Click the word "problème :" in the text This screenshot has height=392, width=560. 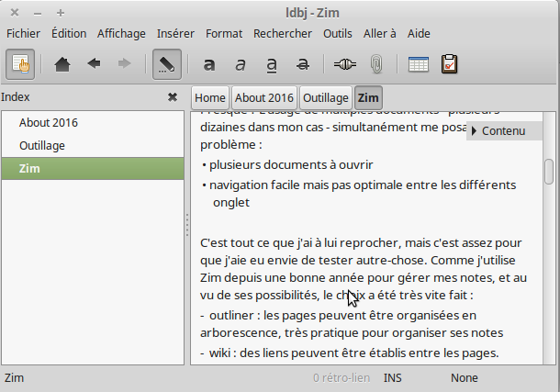coord(231,145)
